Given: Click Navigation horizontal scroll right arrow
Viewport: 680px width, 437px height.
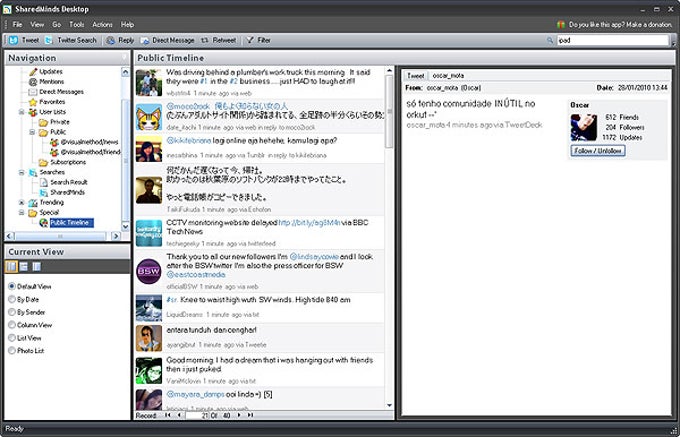Looking at the screenshot, I should 116,236.
